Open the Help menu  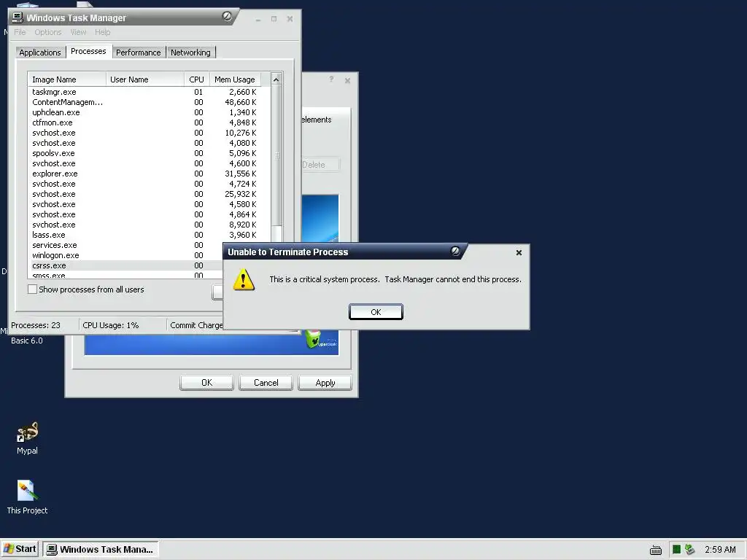pyautogui.click(x=102, y=32)
